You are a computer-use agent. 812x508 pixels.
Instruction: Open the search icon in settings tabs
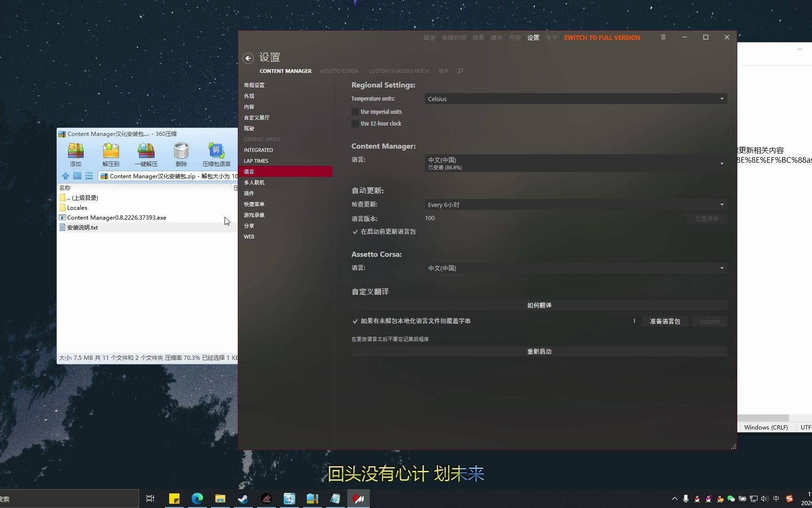[460, 71]
